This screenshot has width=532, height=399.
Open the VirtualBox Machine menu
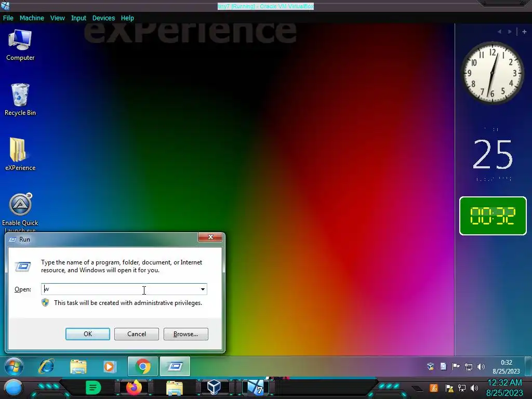pyautogui.click(x=32, y=18)
